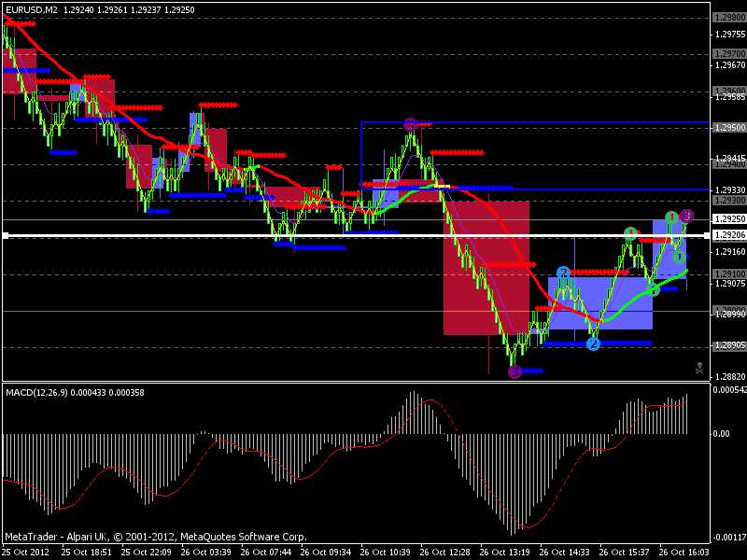Select the purple 3 marker at the latest price high
Image resolution: width=747 pixels, height=560 pixels.
[686, 217]
